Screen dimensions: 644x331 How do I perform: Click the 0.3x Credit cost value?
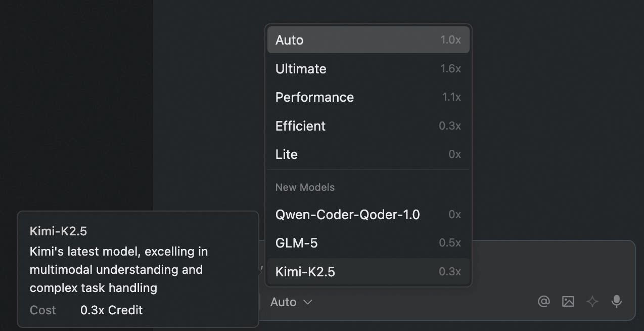point(111,310)
